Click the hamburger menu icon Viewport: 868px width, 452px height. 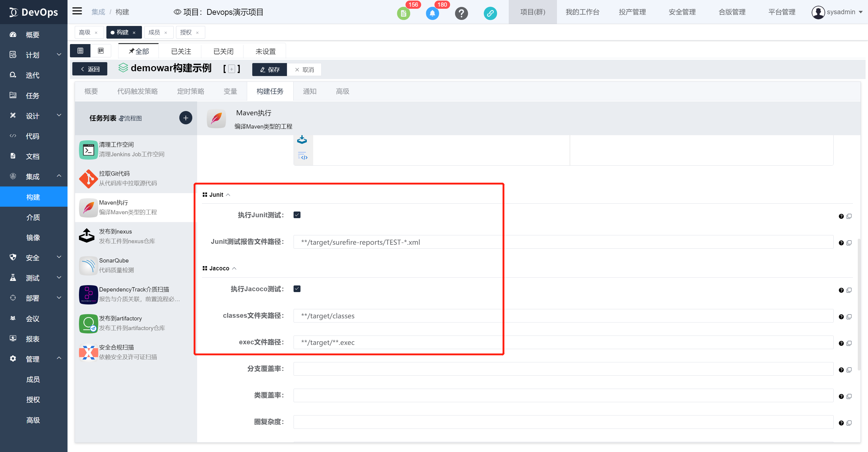[x=77, y=11]
